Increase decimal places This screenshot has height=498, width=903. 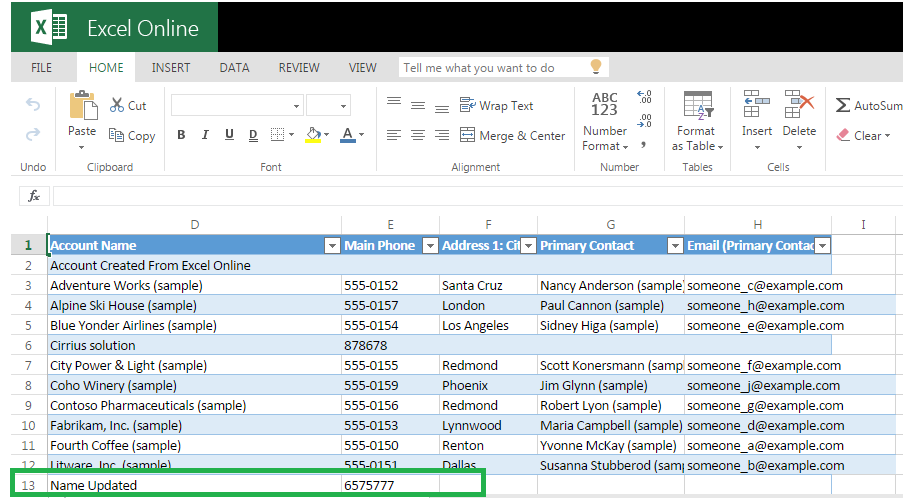644,96
